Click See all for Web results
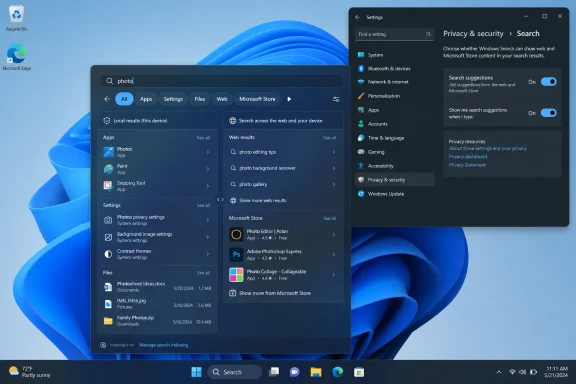 (329, 138)
